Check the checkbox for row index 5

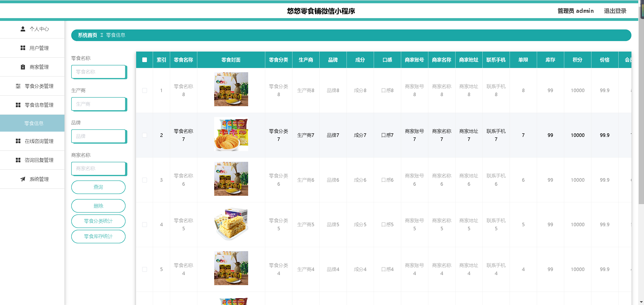(144, 269)
